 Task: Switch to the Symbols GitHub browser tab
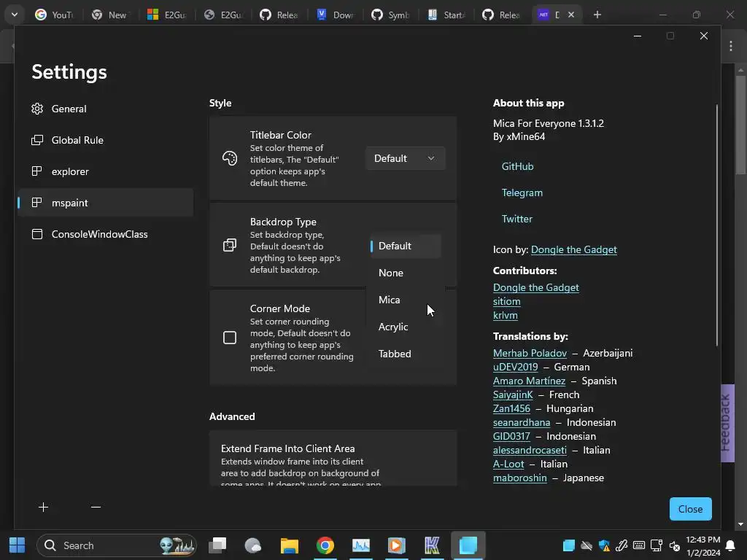[x=390, y=15]
